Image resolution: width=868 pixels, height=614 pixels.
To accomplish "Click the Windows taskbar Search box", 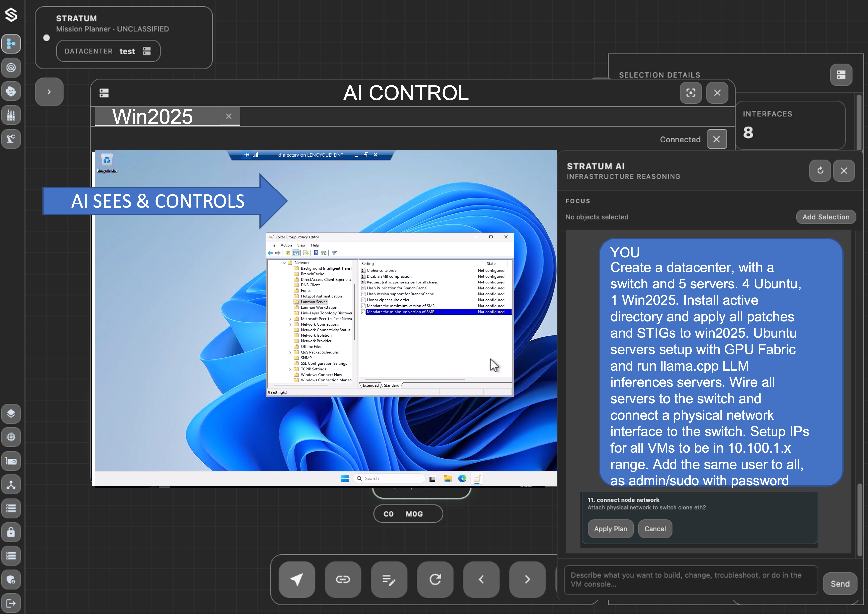I will [x=389, y=479].
